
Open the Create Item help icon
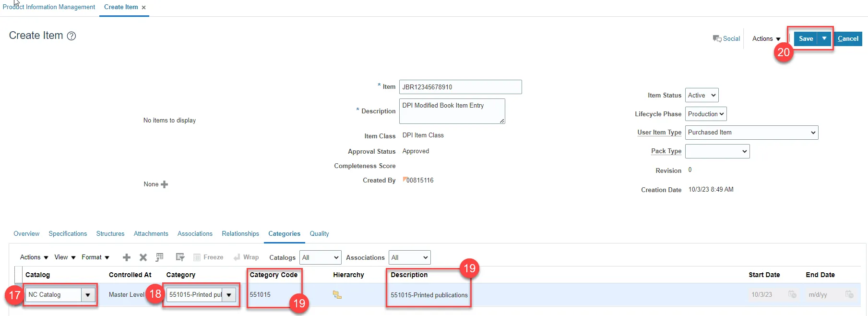click(71, 36)
